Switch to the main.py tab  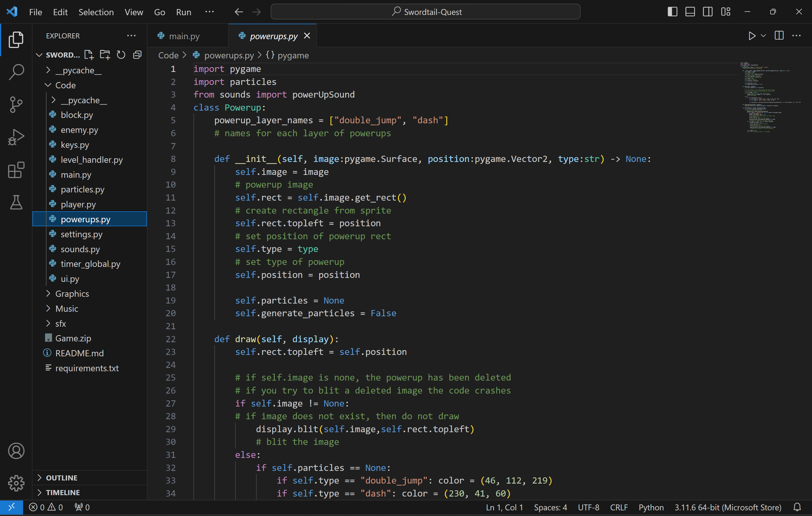pos(184,36)
